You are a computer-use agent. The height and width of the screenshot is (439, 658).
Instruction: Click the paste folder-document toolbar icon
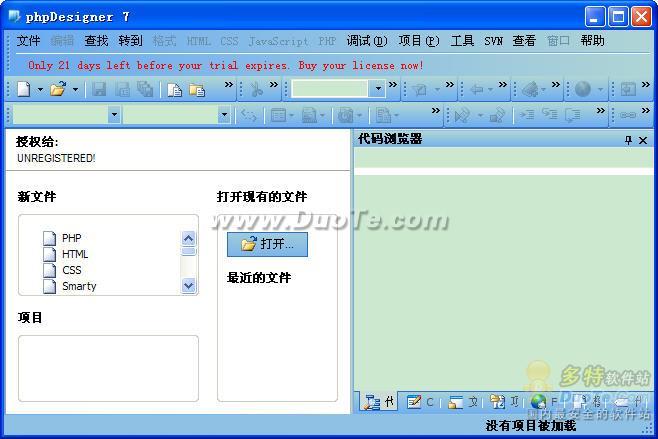[197, 90]
